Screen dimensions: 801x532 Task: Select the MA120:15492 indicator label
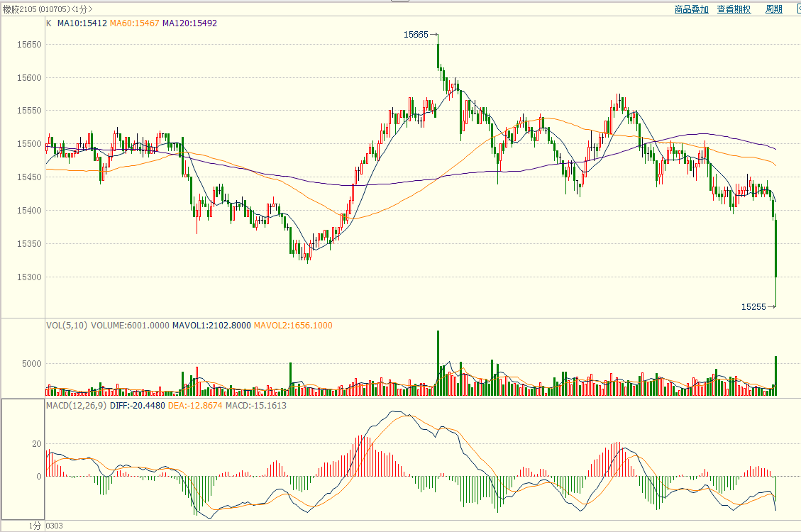coord(189,23)
